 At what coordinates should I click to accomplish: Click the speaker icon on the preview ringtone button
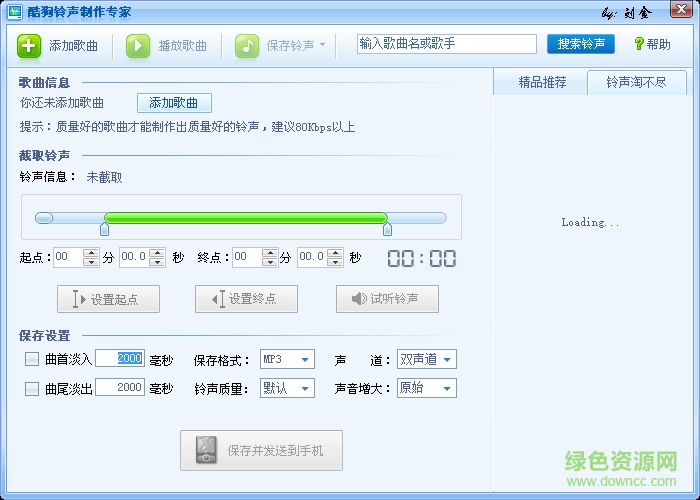[359, 299]
